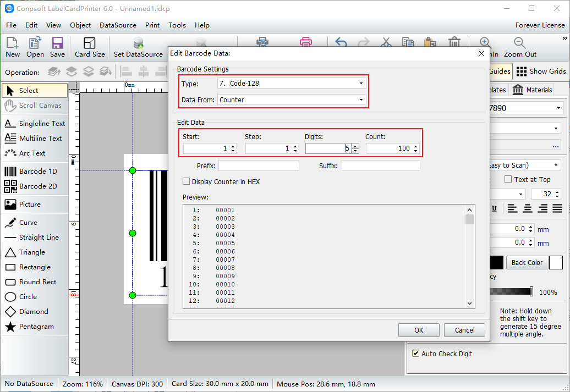This screenshot has height=392, width=570.
Task: Click the Step value stepper
Action: pos(295,148)
